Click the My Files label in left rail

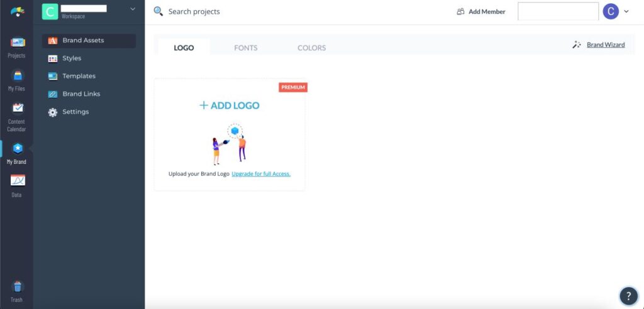coord(16,89)
